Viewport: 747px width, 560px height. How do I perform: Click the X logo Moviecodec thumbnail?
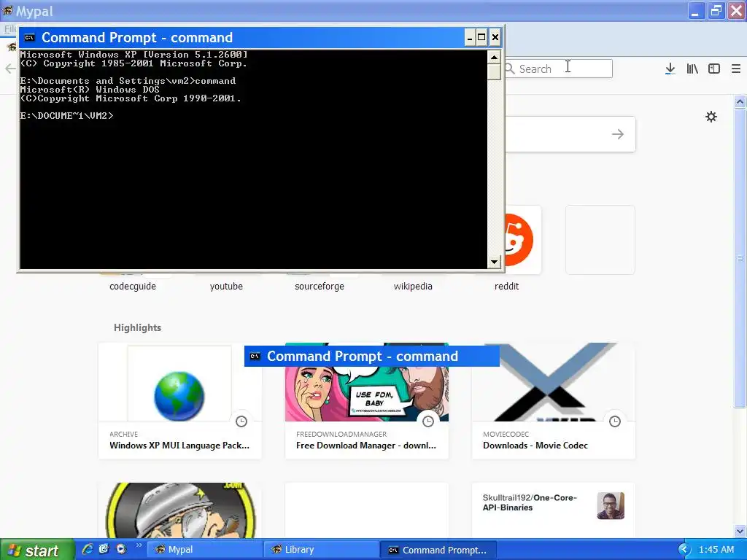(553, 382)
